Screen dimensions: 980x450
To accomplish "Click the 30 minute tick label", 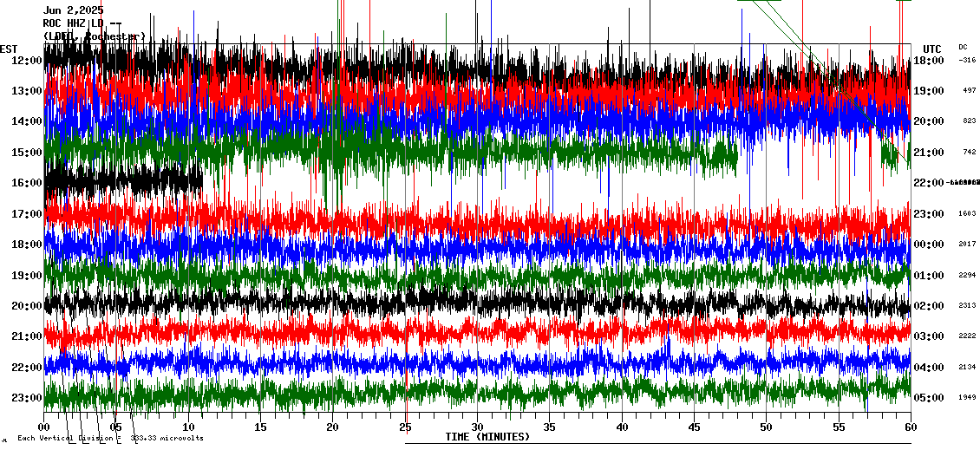I will [477, 427].
